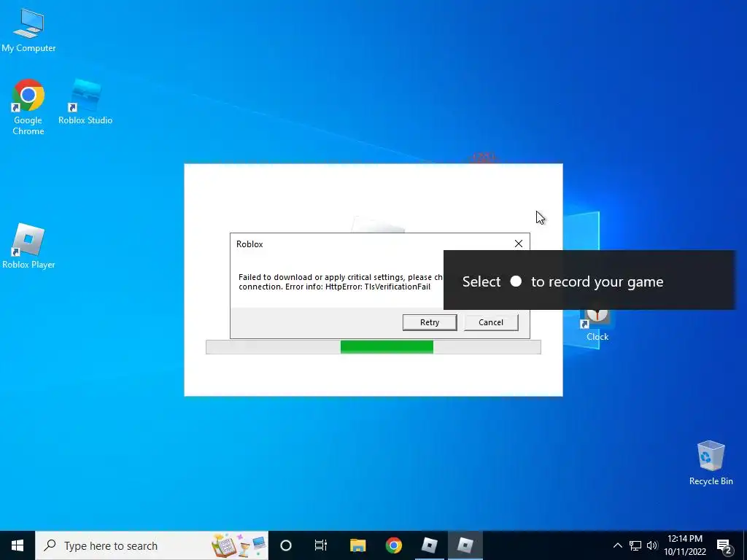This screenshot has width=747, height=560.
Task: Open Task View on the taskbar
Action: tap(321, 545)
